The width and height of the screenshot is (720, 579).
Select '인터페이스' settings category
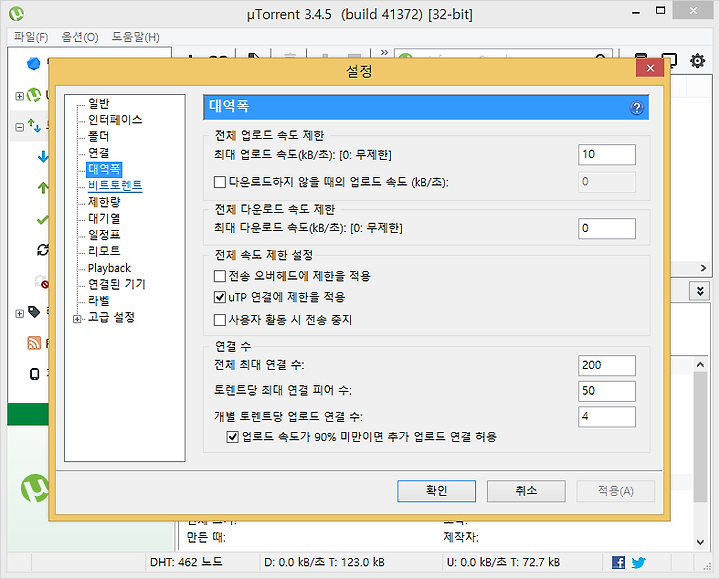coord(115,120)
